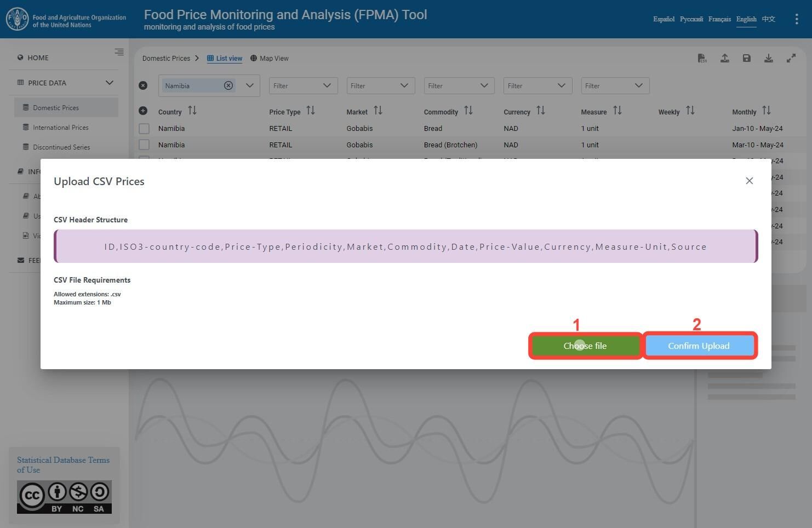812x528 pixels.
Task: Expand the PRICE DATA sidebar section
Action: click(110, 83)
